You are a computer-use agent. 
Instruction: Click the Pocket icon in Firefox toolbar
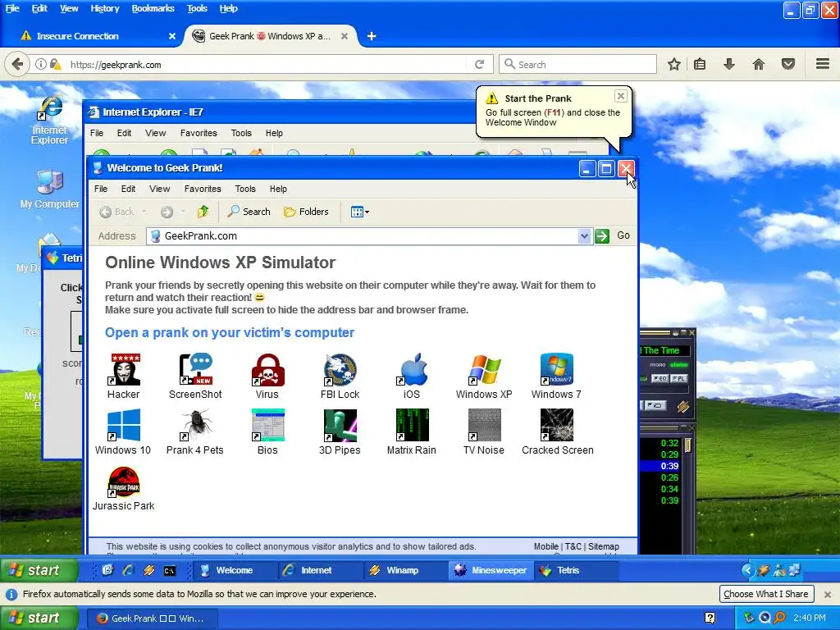[x=788, y=64]
